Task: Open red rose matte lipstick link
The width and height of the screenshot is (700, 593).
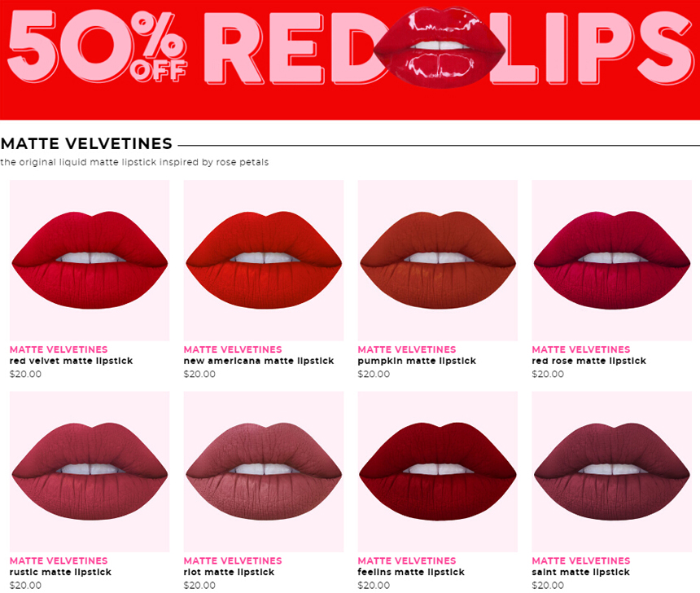Action: pos(588,361)
